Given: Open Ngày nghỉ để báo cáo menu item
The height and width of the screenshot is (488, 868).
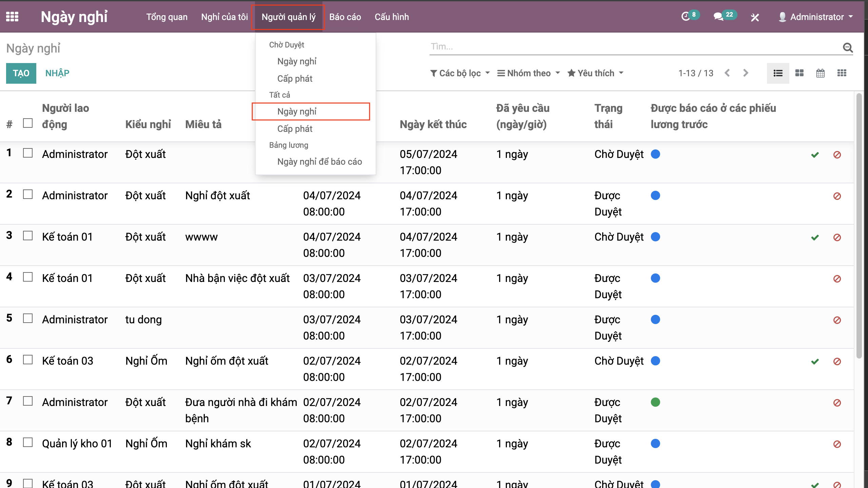Looking at the screenshot, I should point(319,162).
